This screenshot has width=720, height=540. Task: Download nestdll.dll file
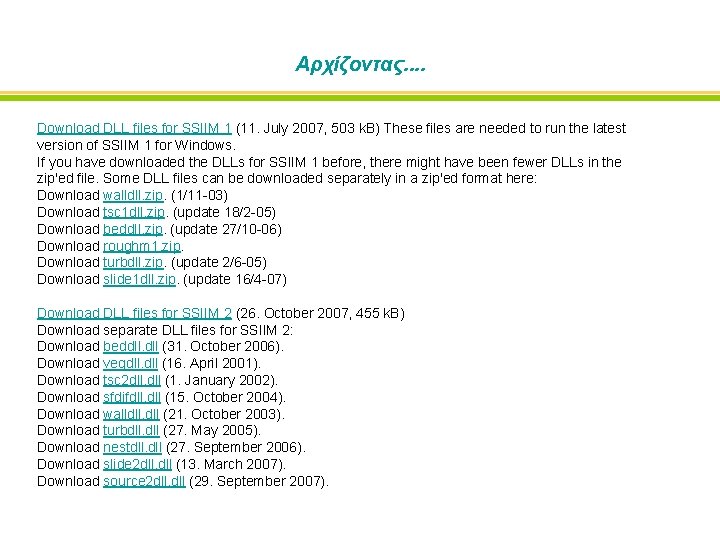click(x=132, y=448)
